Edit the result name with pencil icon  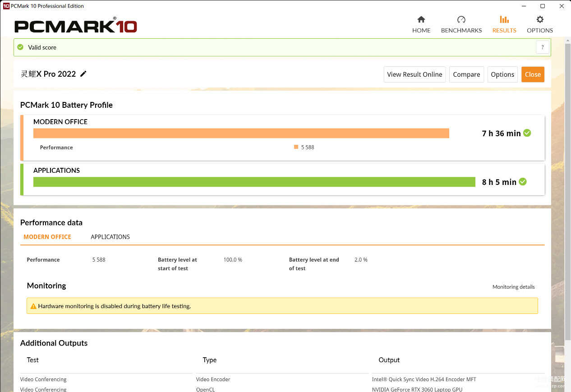point(83,74)
